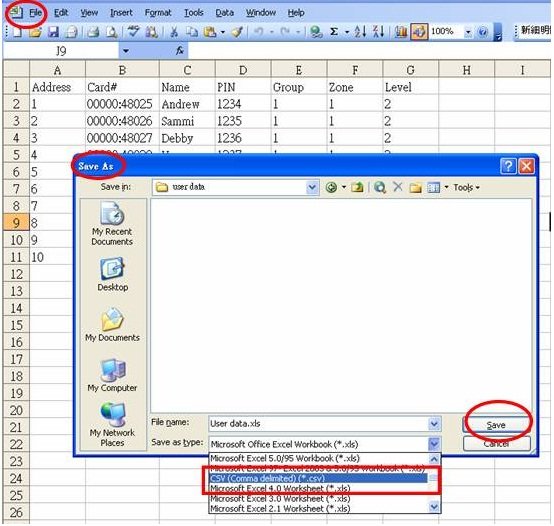This screenshot has width=554, height=526.
Task: Open the Tools menu in menu bar
Action: [194, 13]
